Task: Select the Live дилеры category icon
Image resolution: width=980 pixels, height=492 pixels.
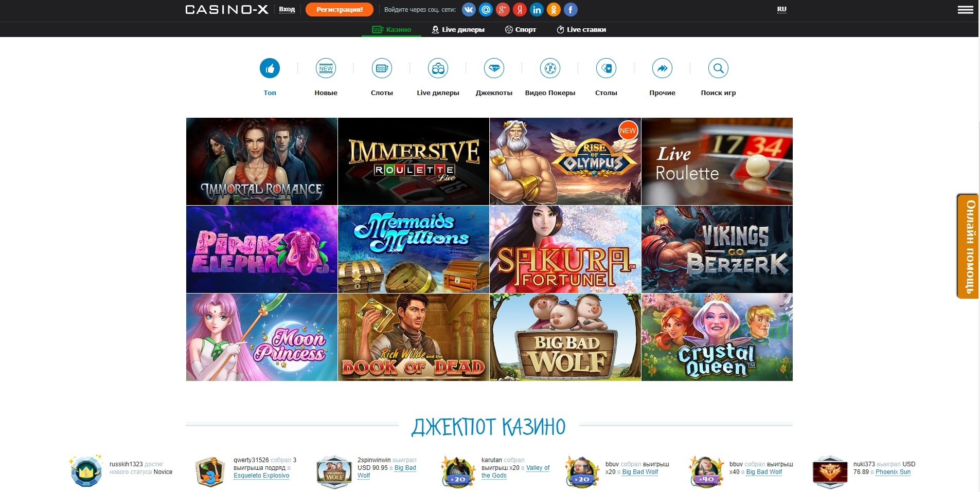Action: pyautogui.click(x=438, y=67)
